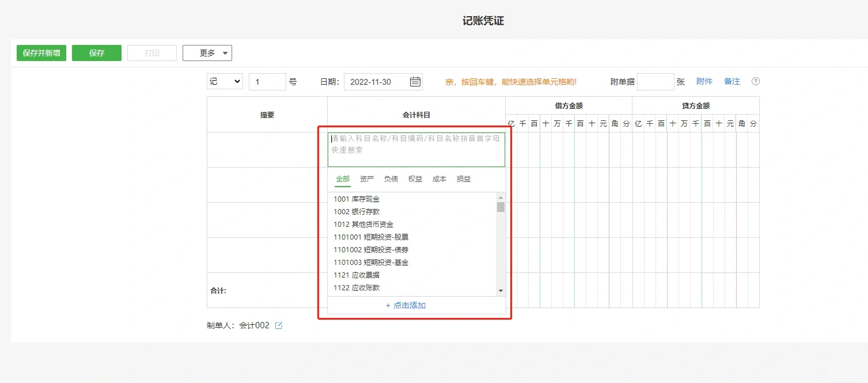Open the date picker calendar icon
Image resolution: width=868 pixels, height=383 pixels.
(x=414, y=81)
